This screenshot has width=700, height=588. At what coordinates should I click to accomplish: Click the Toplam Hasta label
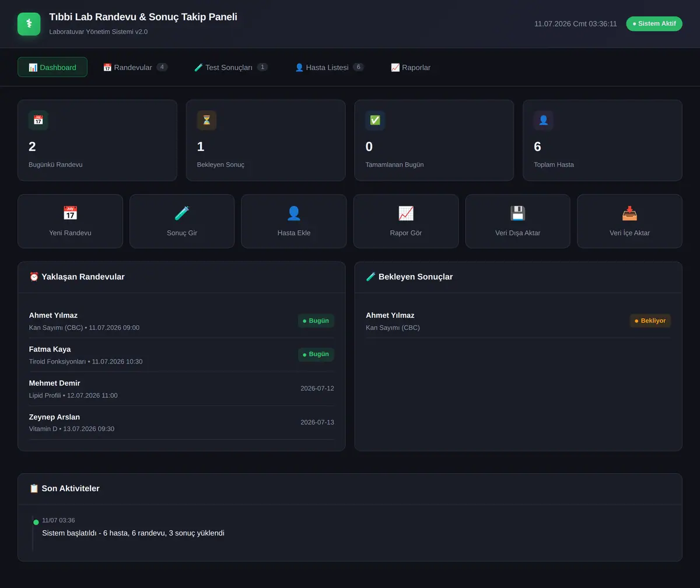pyautogui.click(x=554, y=164)
